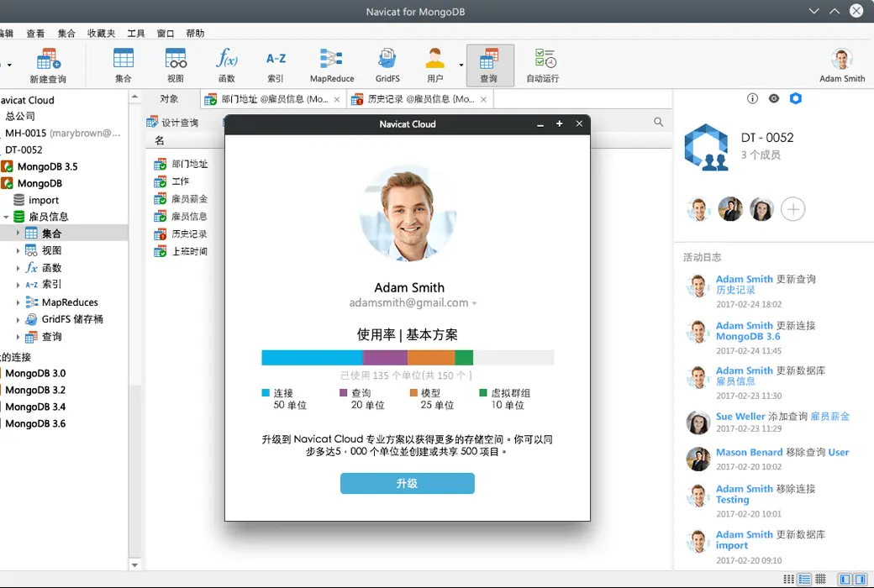Click the View toolbar icon
This screenshot has height=588, width=874.
coord(176,66)
